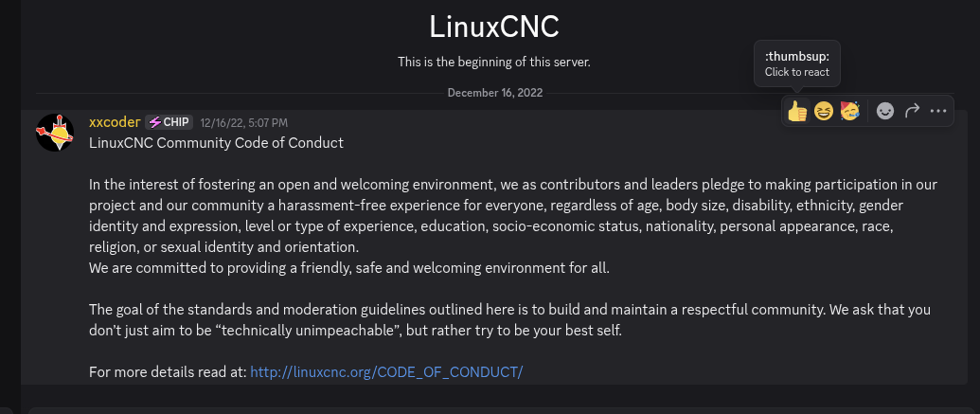Click the "LinuxCNC Community Code of Conduct" message line
Screen dimensions: 980x414
[x=216, y=144]
